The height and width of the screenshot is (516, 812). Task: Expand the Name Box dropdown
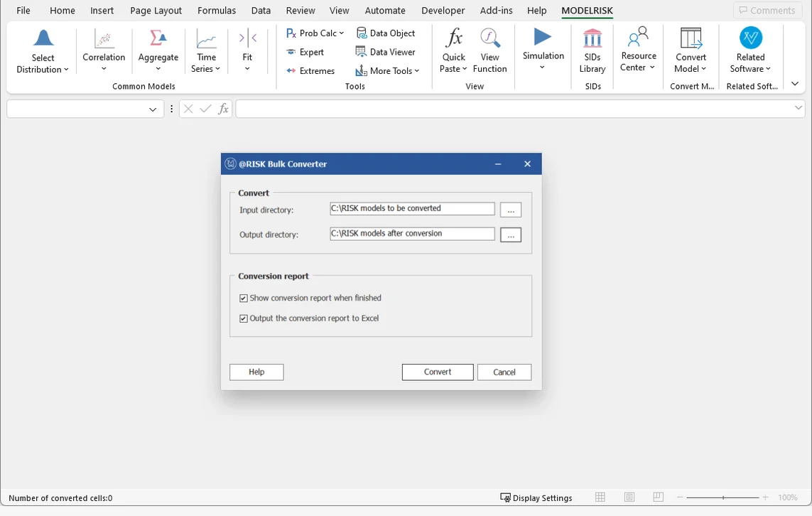(x=152, y=109)
